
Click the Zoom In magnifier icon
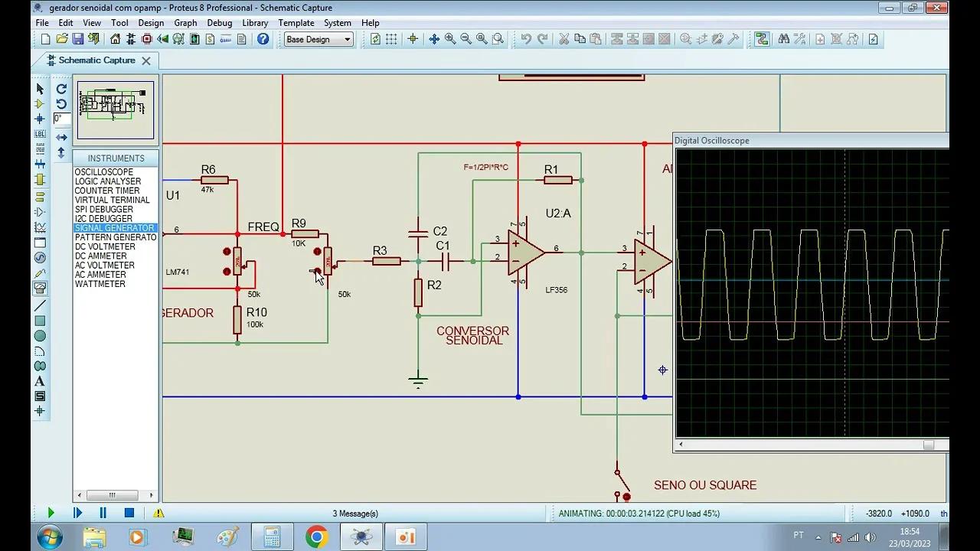(450, 39)
